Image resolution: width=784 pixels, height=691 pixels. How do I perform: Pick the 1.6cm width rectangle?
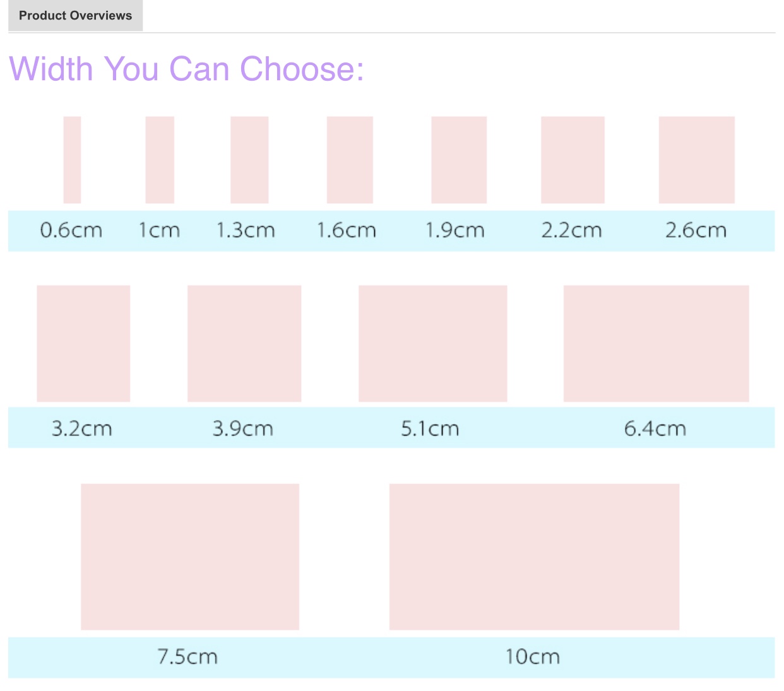(x=350, y=160)
